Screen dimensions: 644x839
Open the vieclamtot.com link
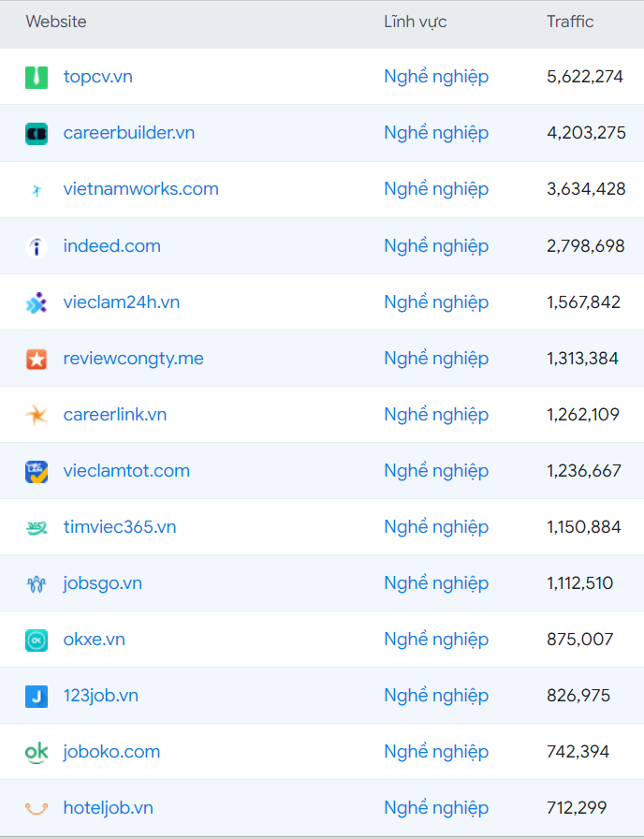click(126, 470)
